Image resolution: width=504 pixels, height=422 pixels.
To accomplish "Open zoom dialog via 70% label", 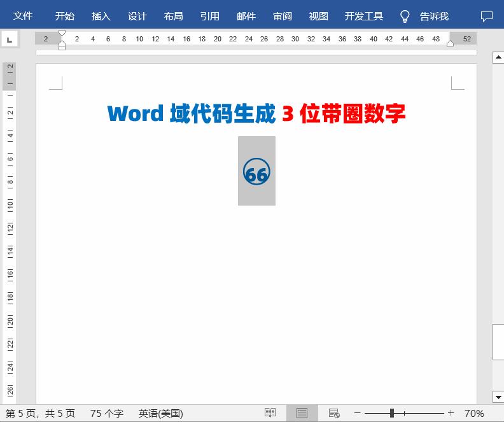I will click(x=474, y=413).
